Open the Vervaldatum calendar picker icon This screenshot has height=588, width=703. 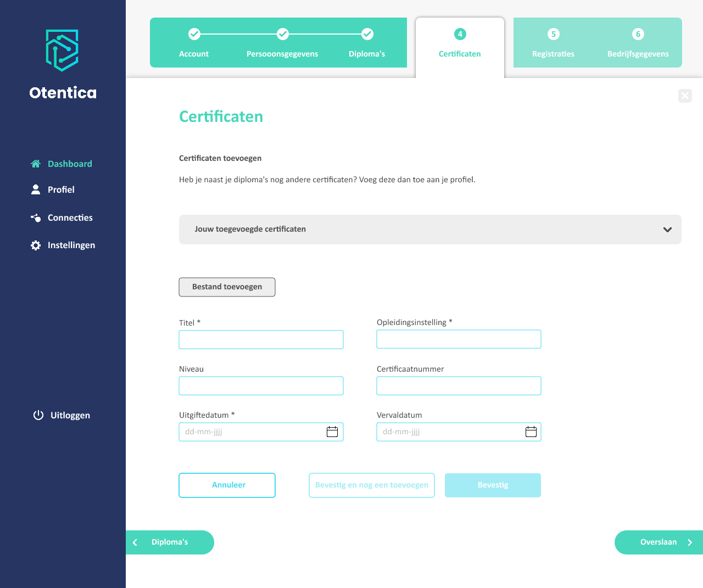[x=531, y=432]
